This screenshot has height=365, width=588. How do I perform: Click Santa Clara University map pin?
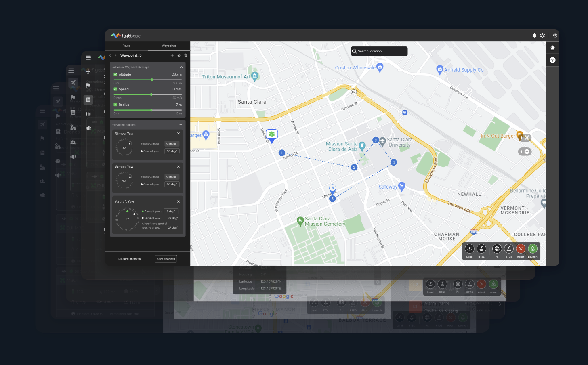(382, 142)
